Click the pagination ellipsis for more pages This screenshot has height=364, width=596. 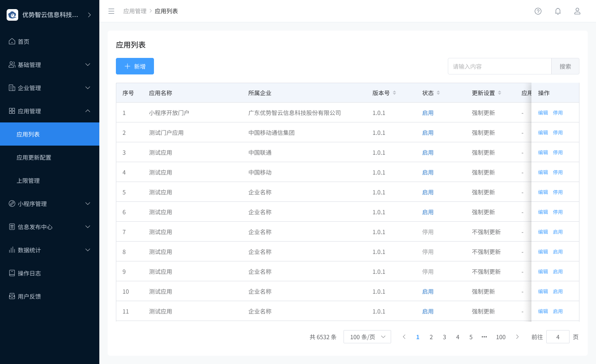tap(484, 337)
